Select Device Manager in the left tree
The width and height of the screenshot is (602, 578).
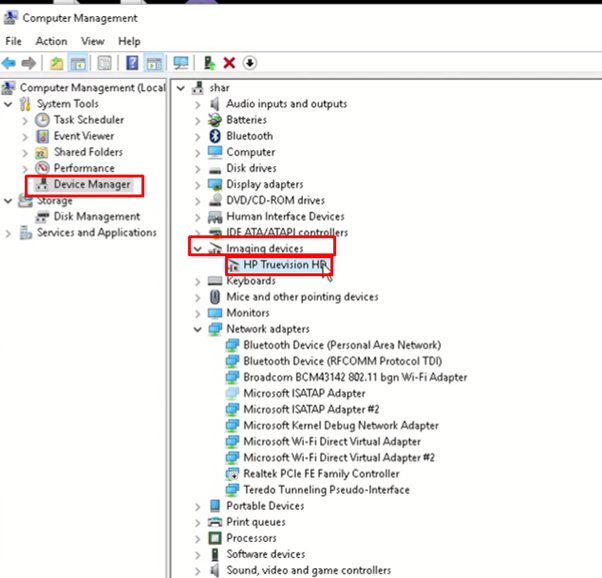(92, 184)
